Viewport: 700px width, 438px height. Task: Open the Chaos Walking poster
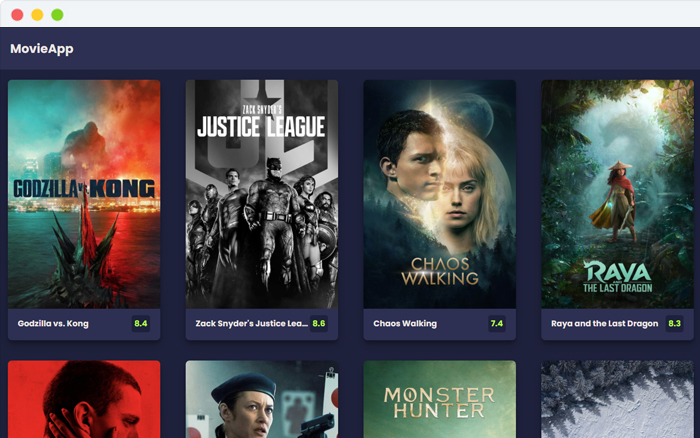[440, 194]
